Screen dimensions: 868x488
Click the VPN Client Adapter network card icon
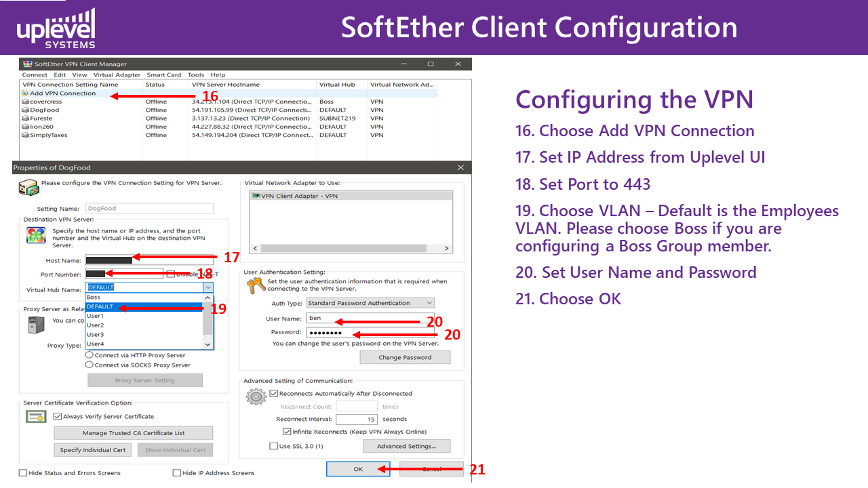coord(256,196)
